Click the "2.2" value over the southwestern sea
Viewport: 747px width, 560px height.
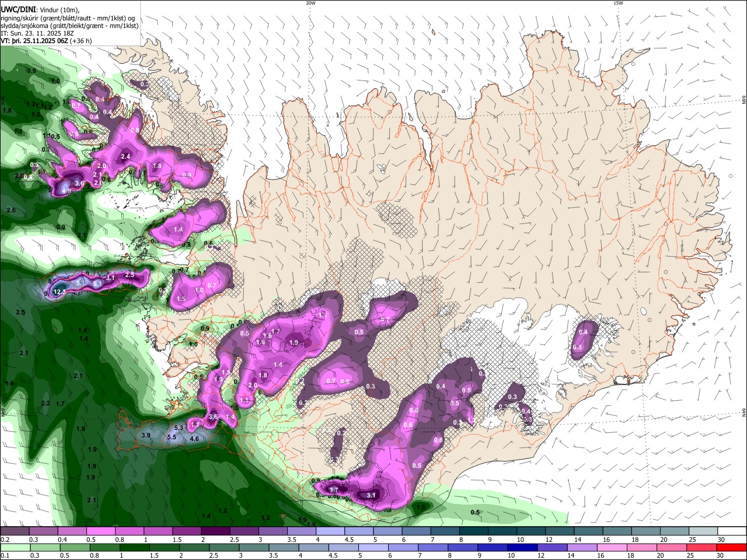click(46, 403)
